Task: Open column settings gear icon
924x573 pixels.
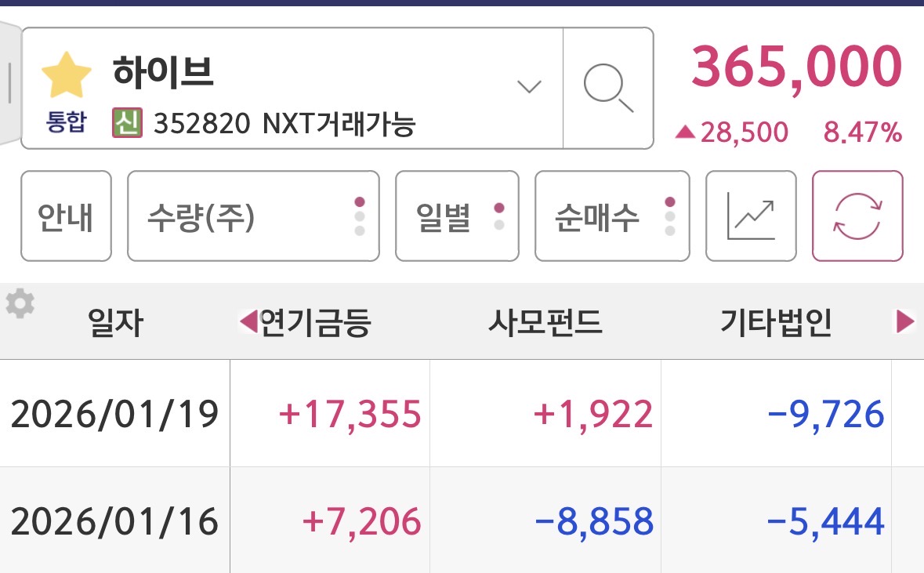Action: tap(20, 303)
